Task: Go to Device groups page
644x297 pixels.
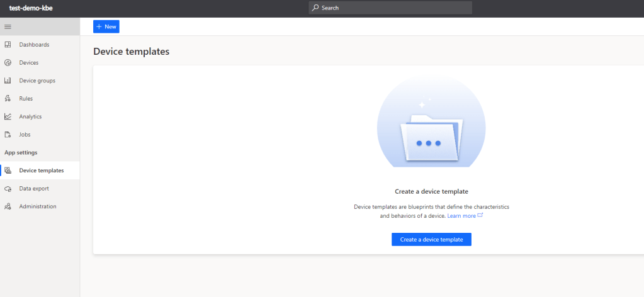Action: pyautogui.click(x=37, y=81)
